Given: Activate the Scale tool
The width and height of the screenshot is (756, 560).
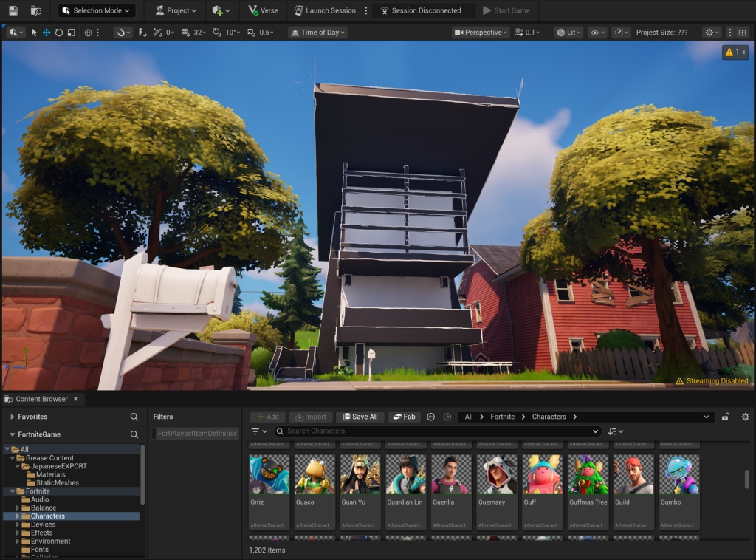Looking at the screenshot, I should [71, 33].
